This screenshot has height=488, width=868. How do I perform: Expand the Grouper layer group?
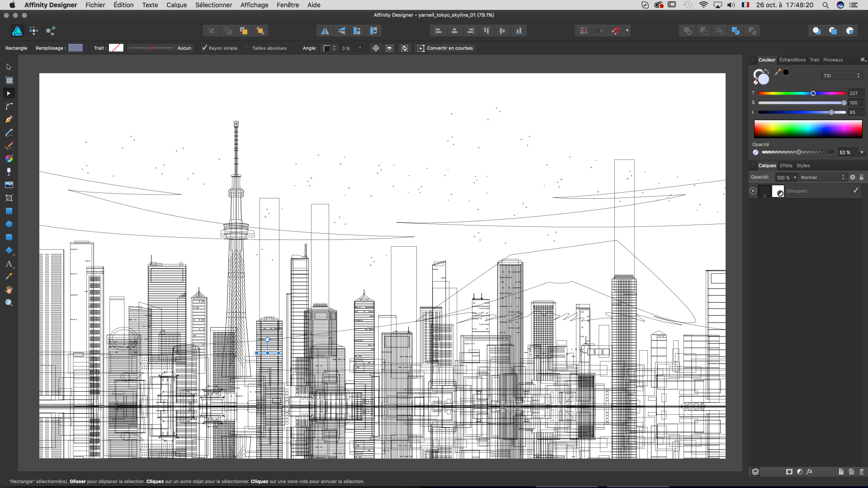[753, 191]
